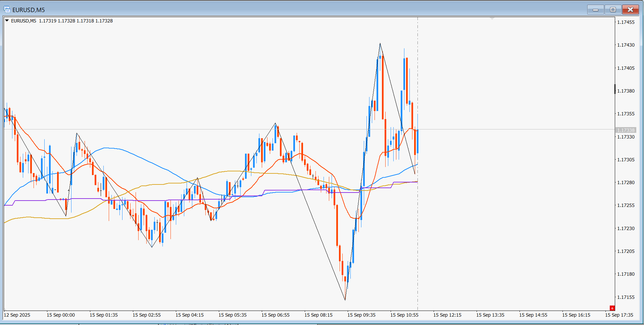This screenshot has height=325, width=644.
Task: Click time label 15 Sep 01:35
Action: point(104,315)
